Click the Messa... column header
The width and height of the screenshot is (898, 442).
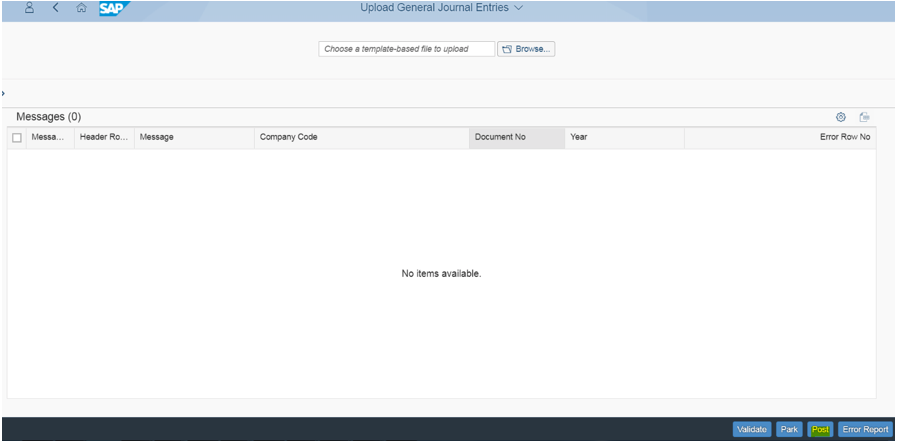[x=50, y=137]
